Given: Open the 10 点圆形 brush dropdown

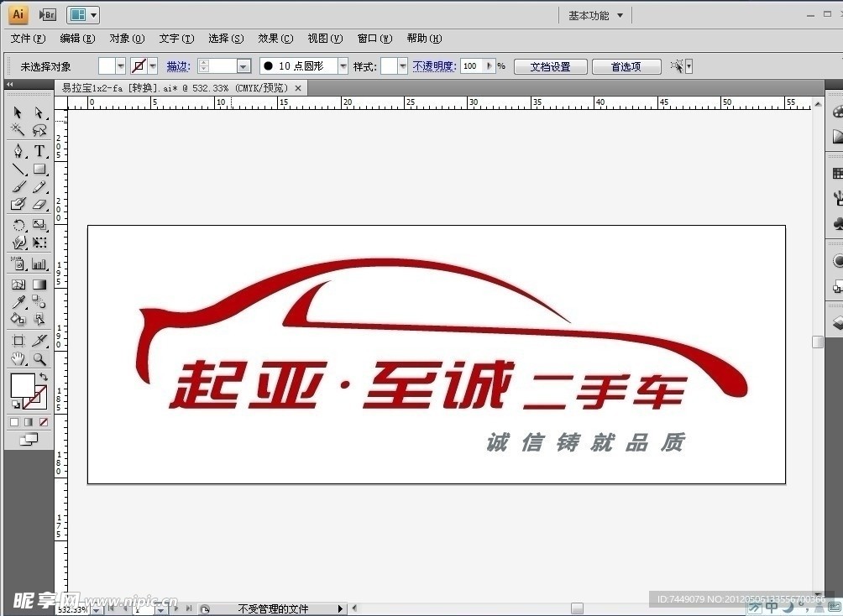Looking at the screenshot, I should tap(343, 66).
